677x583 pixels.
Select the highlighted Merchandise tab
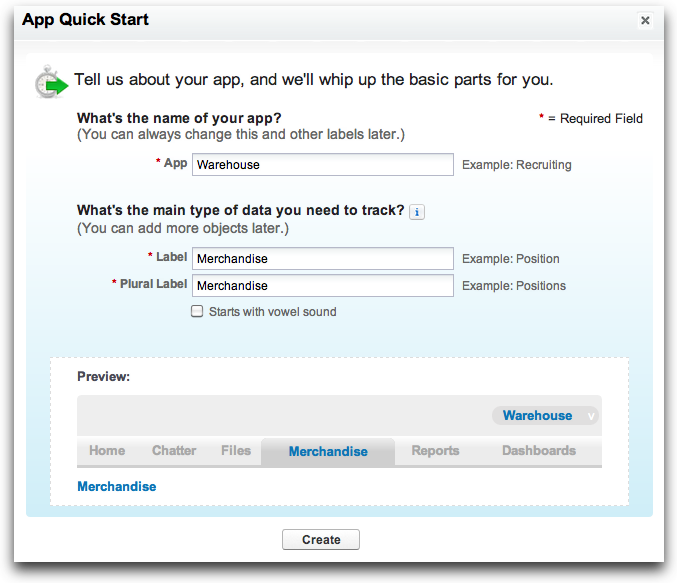pyautogui.click(x=328, y=451)
